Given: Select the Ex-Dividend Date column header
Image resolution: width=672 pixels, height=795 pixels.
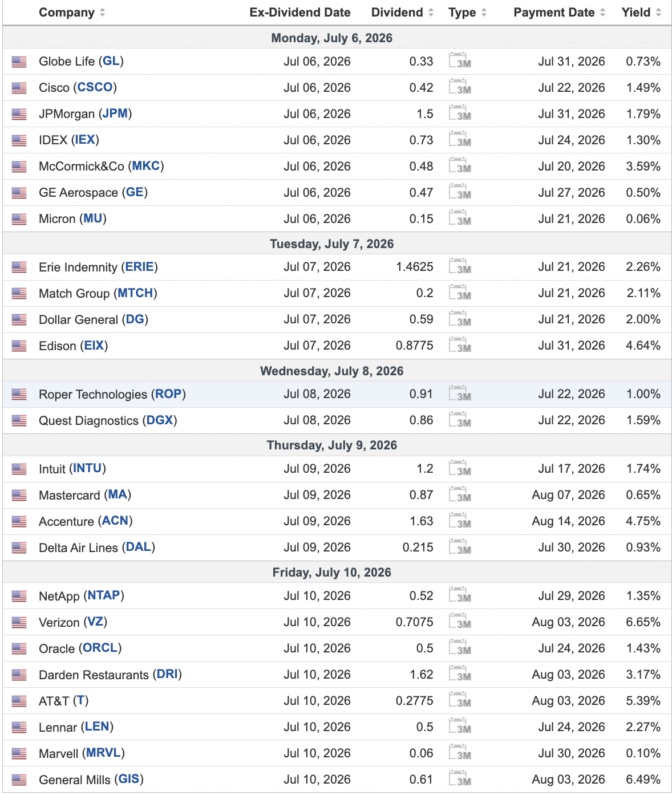Looking at the screenshot, I should click(x=300, y=13).
